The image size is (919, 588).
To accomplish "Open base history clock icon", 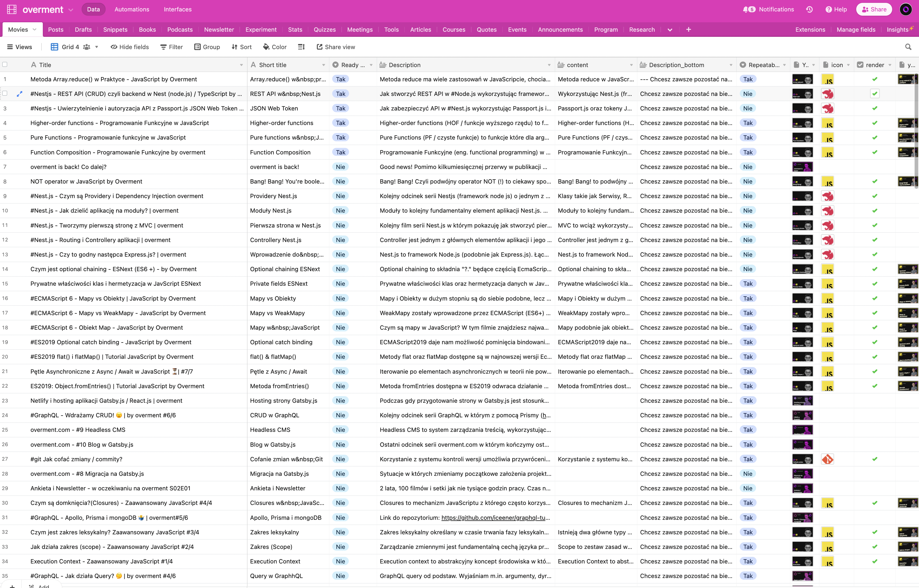I will [x=809, y=9].
